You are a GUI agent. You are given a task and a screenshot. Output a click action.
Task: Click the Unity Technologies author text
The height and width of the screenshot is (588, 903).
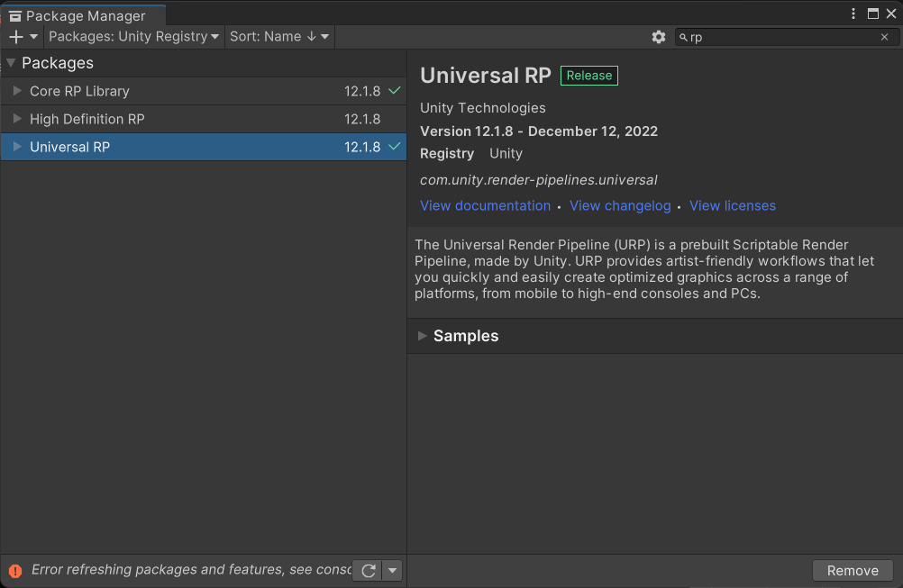[483, 107]
